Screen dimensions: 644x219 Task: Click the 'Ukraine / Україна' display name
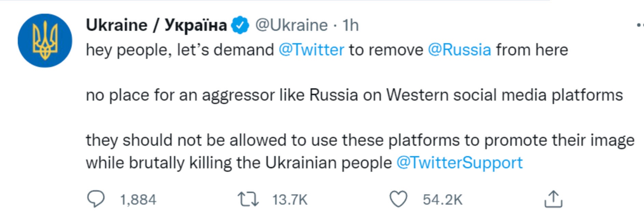pos(156,25)
